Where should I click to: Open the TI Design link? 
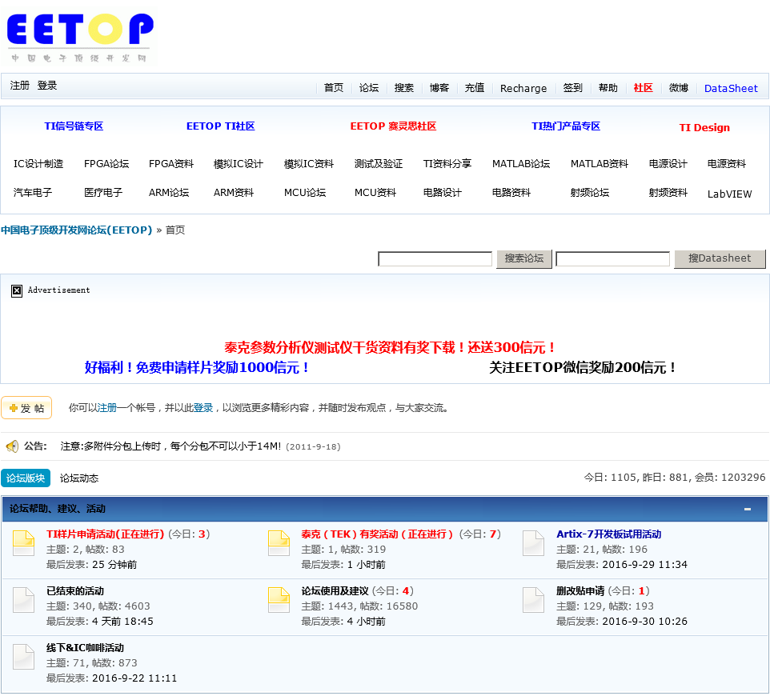click(704, 128)
